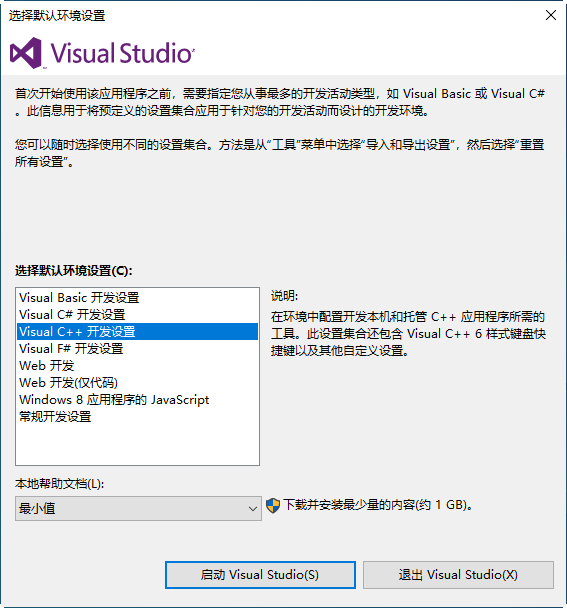This screenshot has width=567, height=608.
Task: Select Visual Basic 开发设置 in the list
Action: point(137,298)
